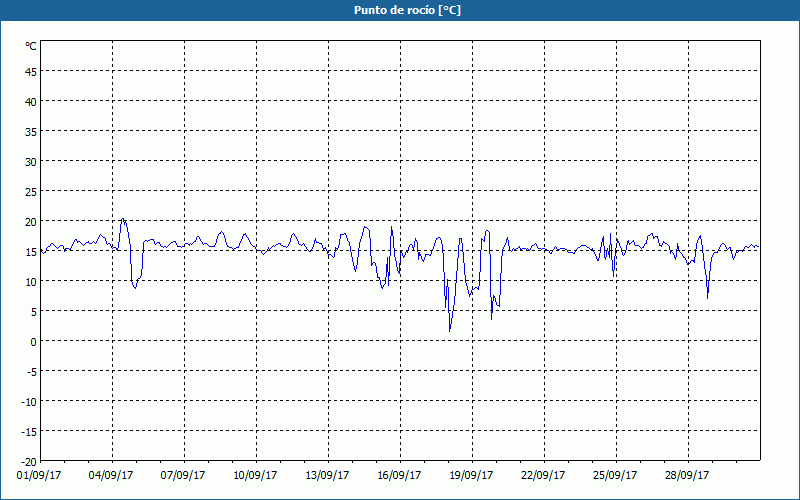Click the 13/09/17 date label
Viewport: 800px width, 500px height.
(327, 475)
